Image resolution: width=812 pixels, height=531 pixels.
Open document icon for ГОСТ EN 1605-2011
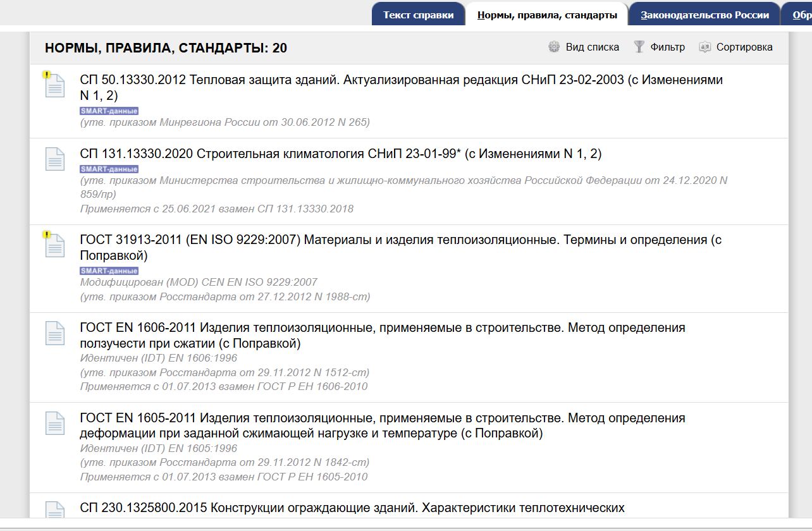pos(55,423)
